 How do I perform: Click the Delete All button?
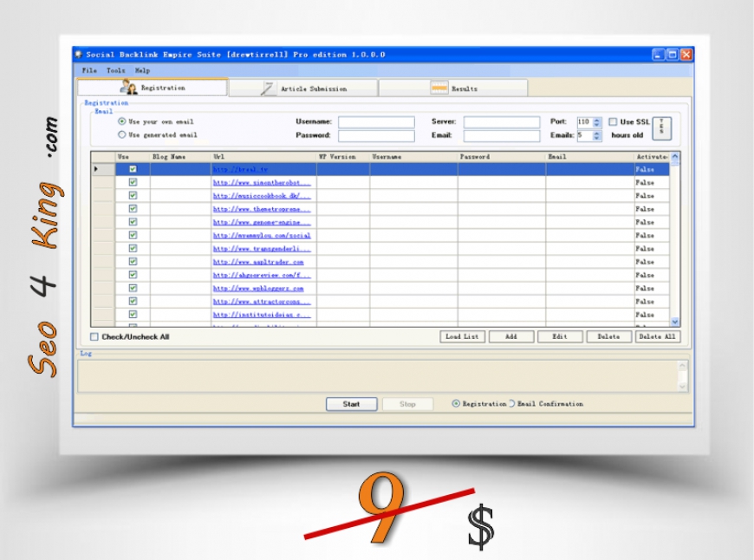pos(658,336)
